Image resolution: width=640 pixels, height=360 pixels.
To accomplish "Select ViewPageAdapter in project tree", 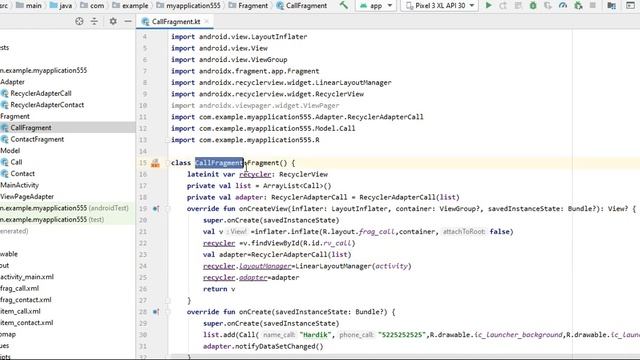I will pos(27,196).
